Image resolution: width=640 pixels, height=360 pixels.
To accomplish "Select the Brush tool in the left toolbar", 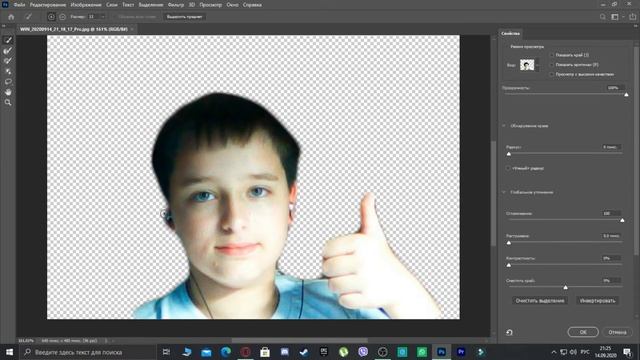I will [8, 61].
